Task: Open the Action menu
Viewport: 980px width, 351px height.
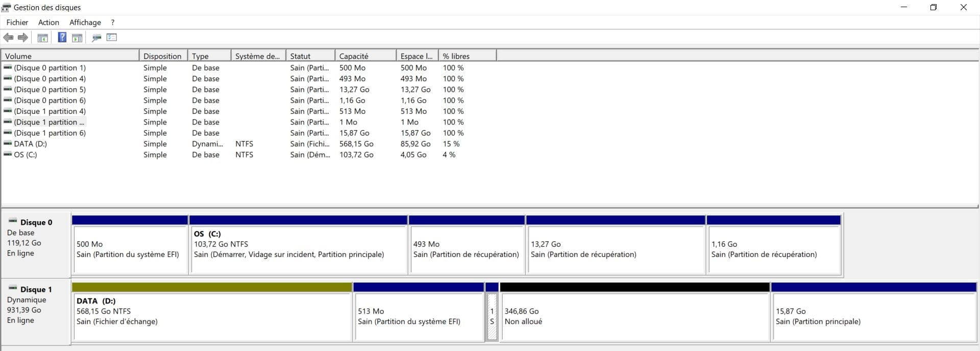Action: tap(48, 22)
